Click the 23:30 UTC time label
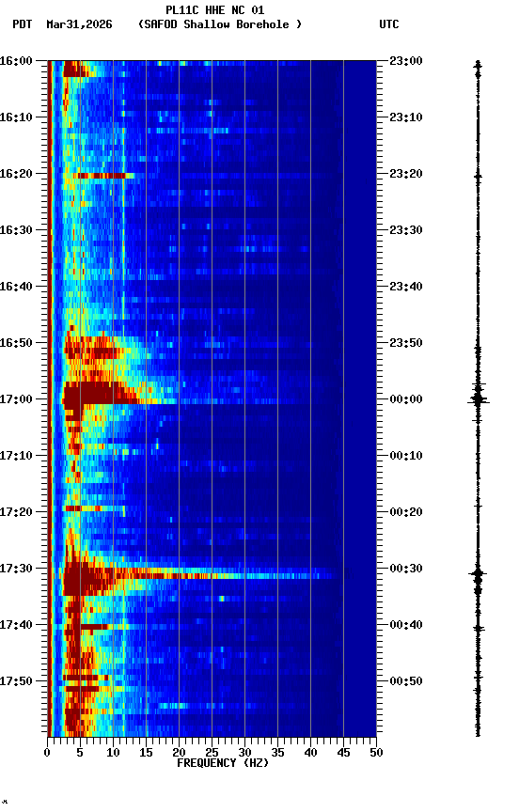The height and width of the screenshot is (812, 519). 406,230
